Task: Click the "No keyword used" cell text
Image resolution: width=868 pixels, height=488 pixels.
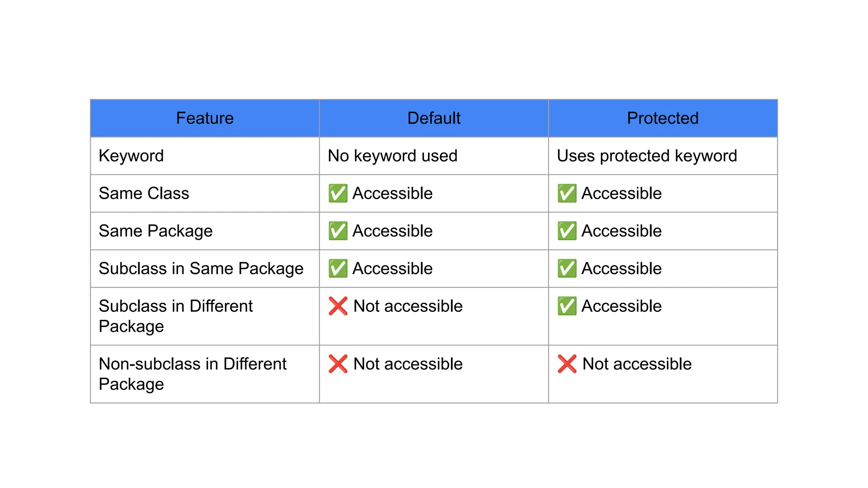Action: click(392, 156)
